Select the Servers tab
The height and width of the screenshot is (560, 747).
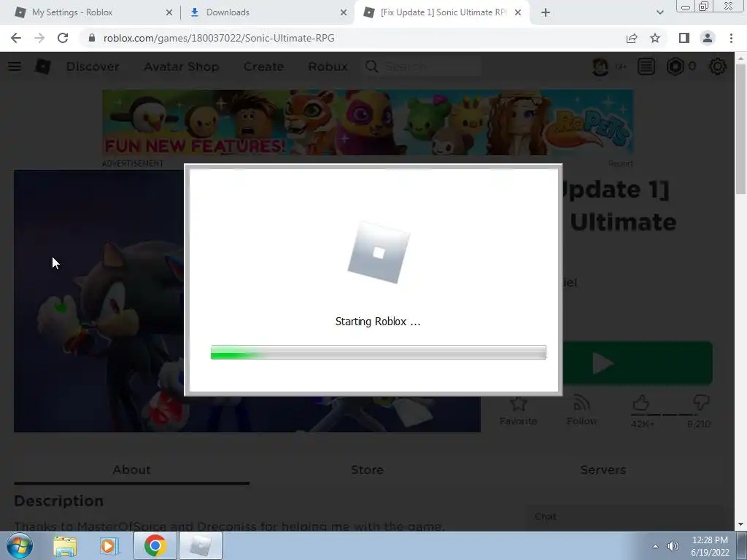click(603, 470)
